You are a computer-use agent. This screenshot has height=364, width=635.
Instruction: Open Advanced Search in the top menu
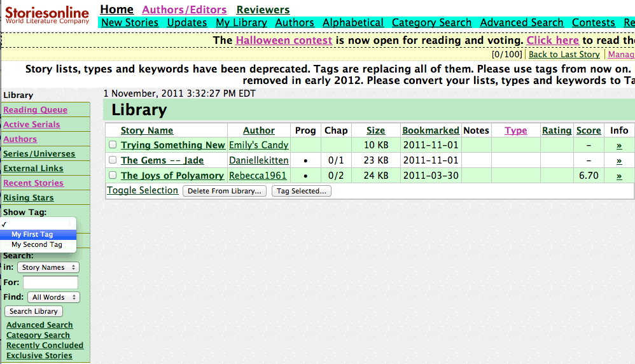click(522, 23)
